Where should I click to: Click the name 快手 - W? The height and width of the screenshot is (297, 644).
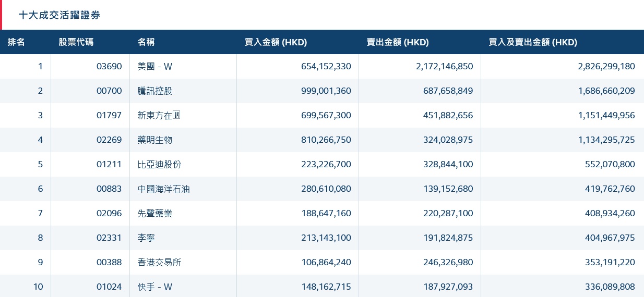coord(155,287)
